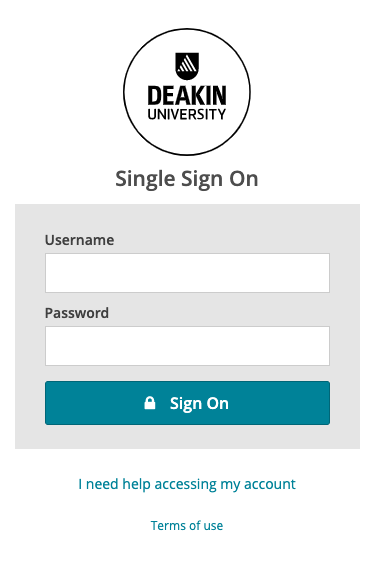Place cursor at left of Username box

pyautogui.click(x=51, y=273)
